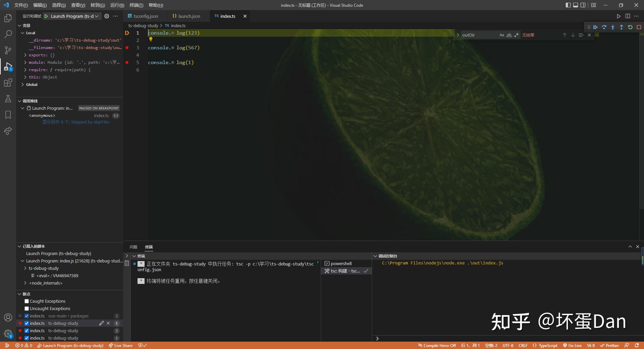Open the 终端(T) menu in menu bar
Viewport: 644px width, 349px height.
136,5
